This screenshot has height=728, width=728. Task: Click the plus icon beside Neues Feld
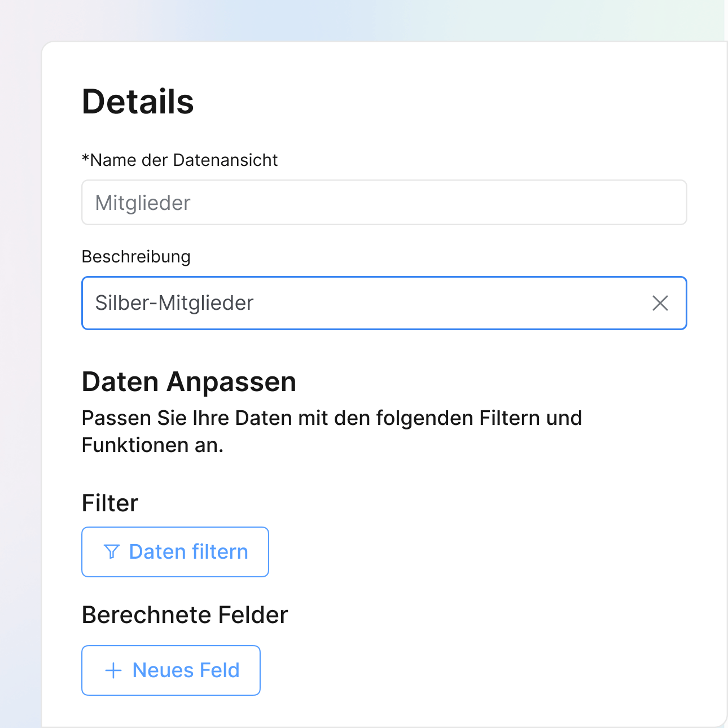click(113, 670)
